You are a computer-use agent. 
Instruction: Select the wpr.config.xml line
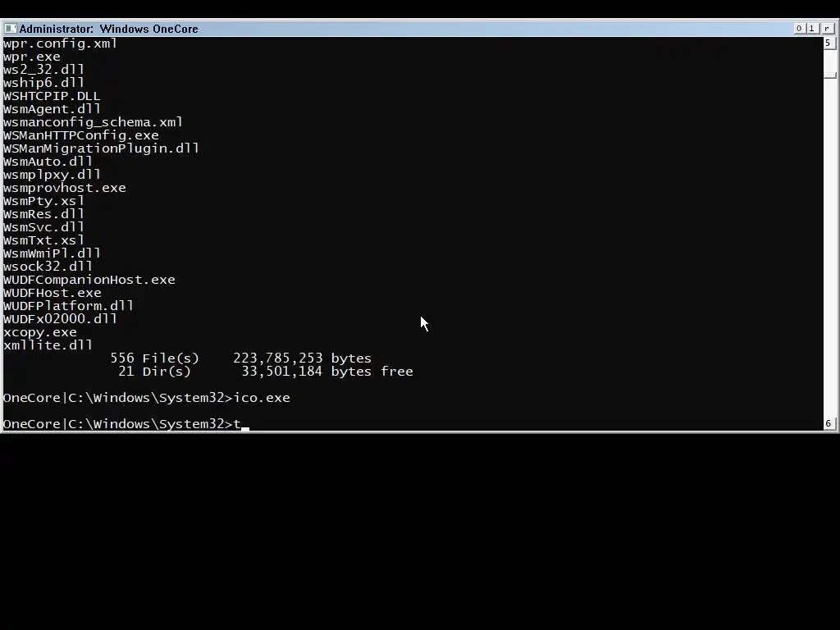60,43
